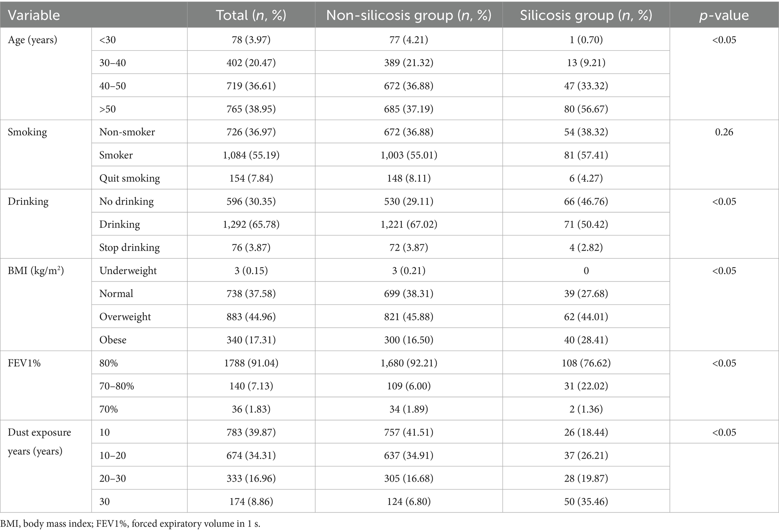The width and height of the screenshot is (779, 532).
Task: Click the BMI (kg/m²) row label
Action: click(x=36, y=271)
